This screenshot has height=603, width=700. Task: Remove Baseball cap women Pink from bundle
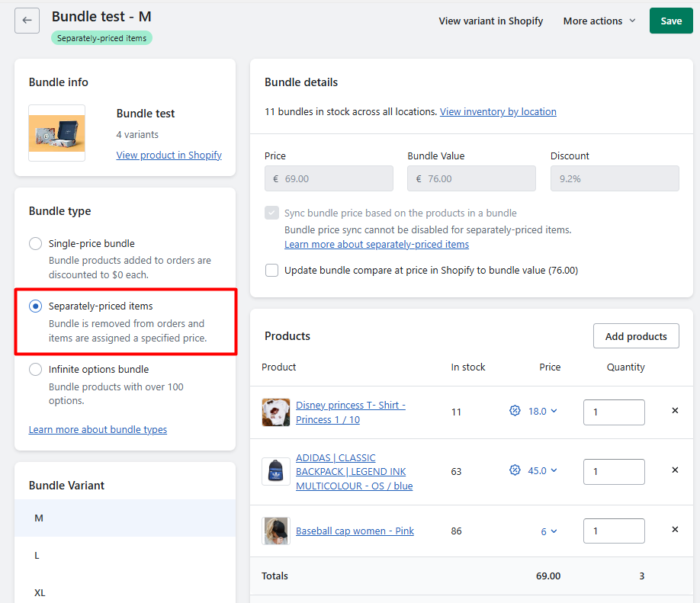(x=675, y=529)
